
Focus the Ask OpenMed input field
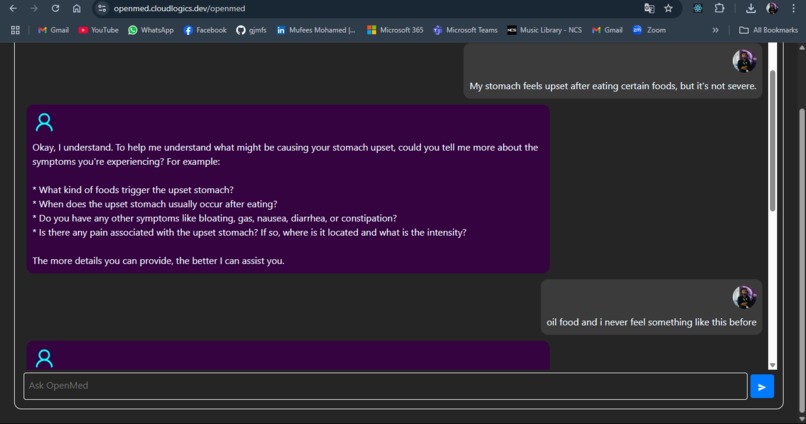click(x=386, y=386)
